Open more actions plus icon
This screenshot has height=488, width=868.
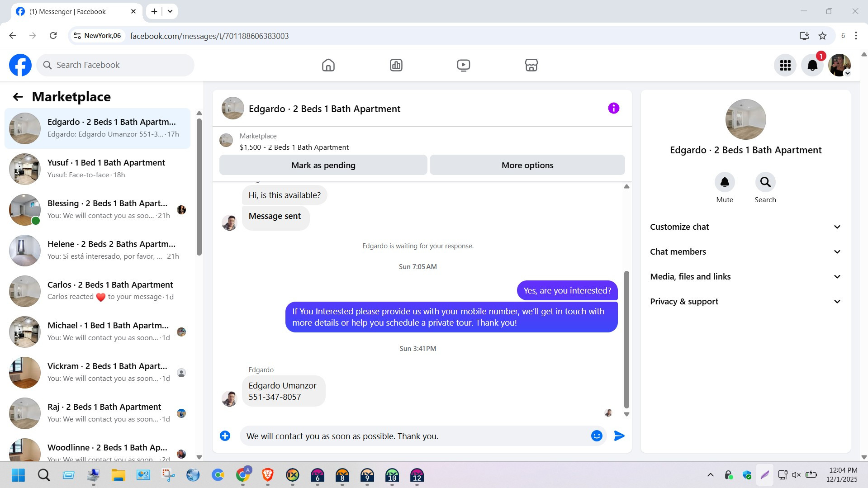[x=225, y=436]
